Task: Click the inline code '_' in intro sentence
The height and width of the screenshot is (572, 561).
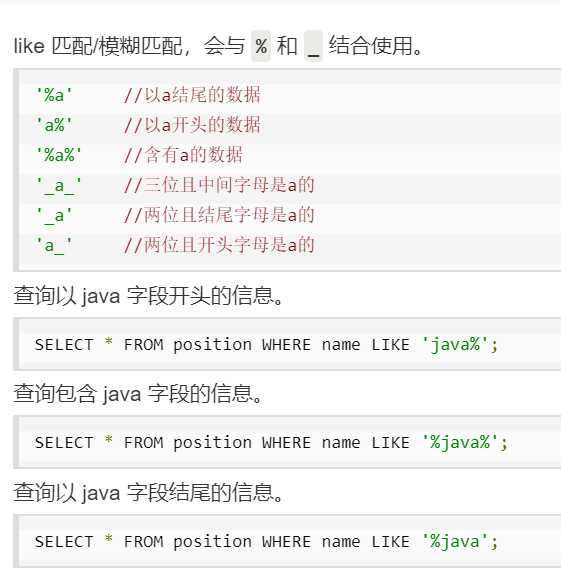Action: coord(313,46)
